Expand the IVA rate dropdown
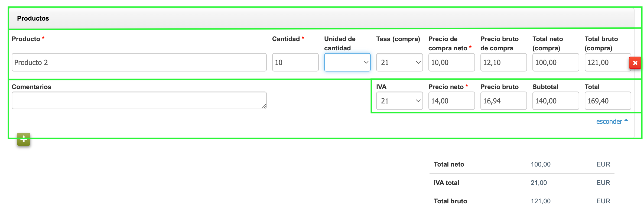644x215 pixels. [399, 101]
